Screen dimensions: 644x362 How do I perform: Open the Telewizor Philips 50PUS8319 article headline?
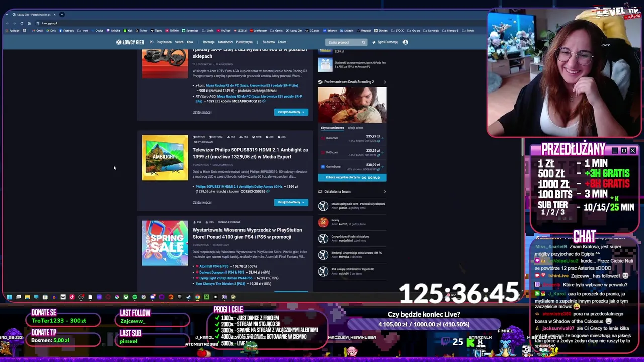point(250,153)
